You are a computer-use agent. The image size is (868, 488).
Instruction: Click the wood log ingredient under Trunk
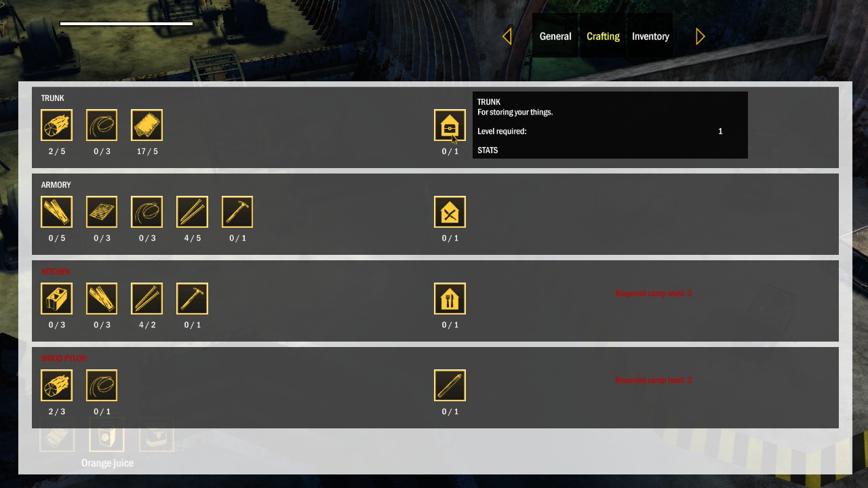tap(56, 125)
